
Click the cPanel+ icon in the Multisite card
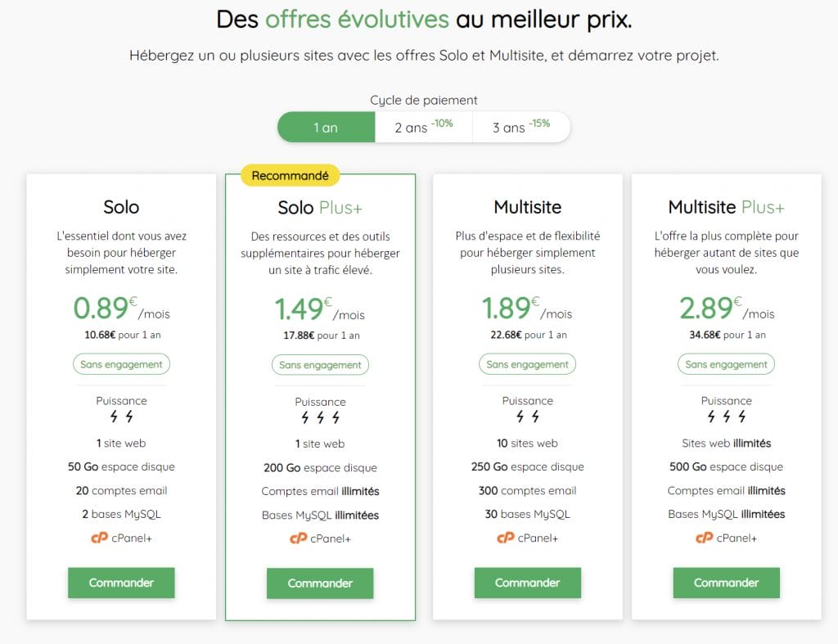(x=503, y=538)
